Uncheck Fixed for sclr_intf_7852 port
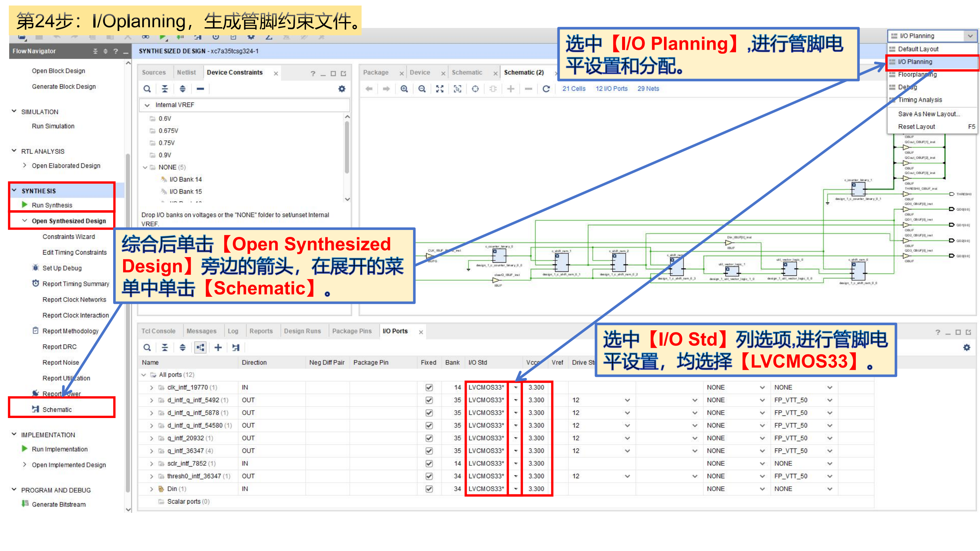The image size is (980, 551). (x=429, y=463)
